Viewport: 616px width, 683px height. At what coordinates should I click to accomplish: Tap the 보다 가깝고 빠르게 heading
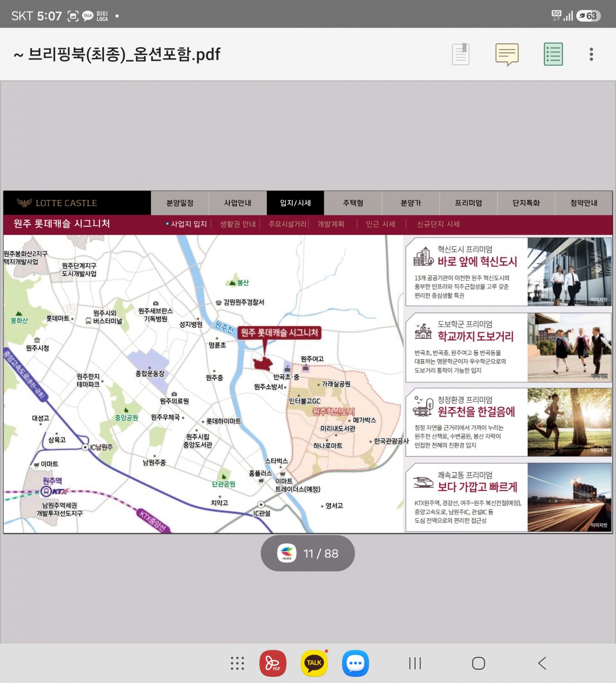[x=477, y=487]
